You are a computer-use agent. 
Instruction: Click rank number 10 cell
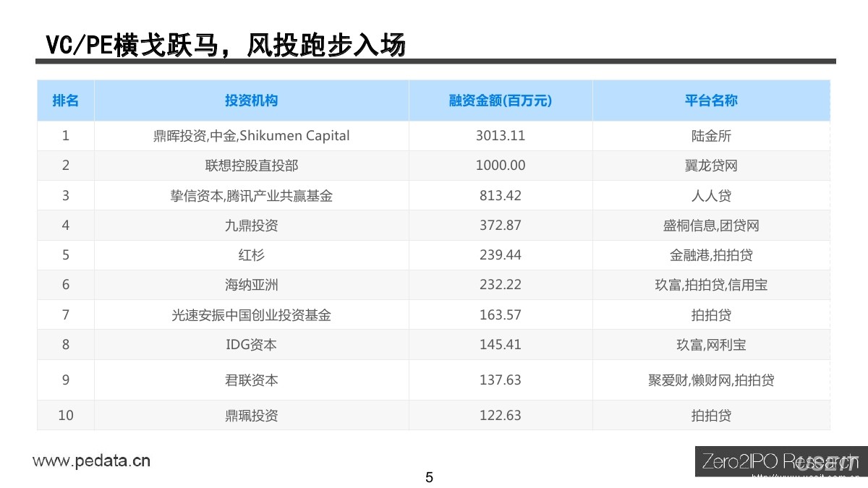66,416
